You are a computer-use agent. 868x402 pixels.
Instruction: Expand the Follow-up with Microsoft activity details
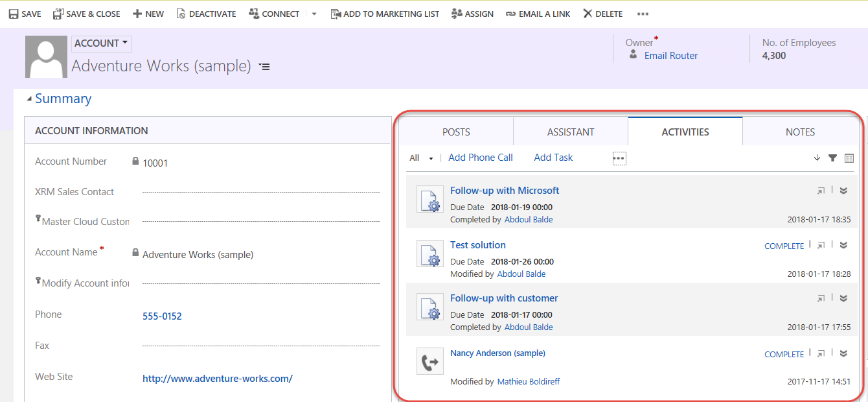[843, 191]
